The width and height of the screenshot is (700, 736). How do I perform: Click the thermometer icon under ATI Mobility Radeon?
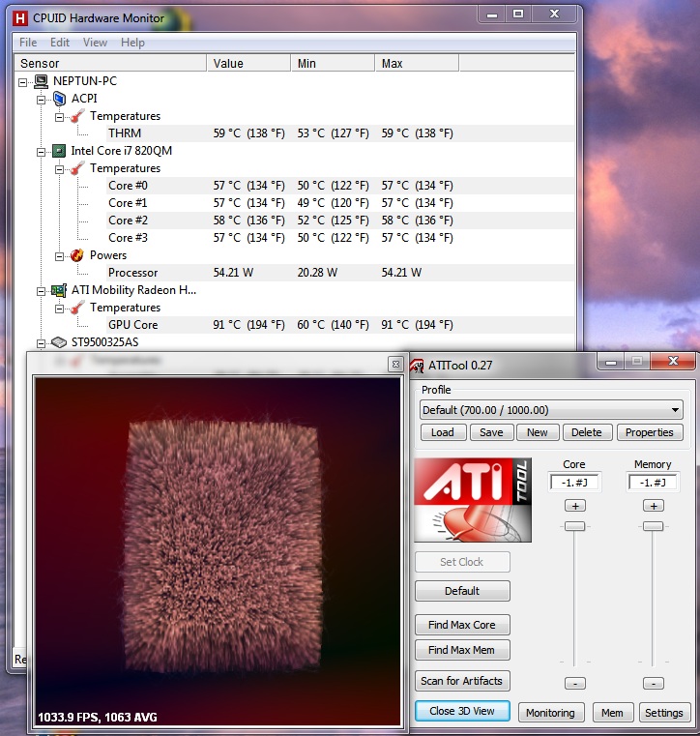[x=77, y=308]
